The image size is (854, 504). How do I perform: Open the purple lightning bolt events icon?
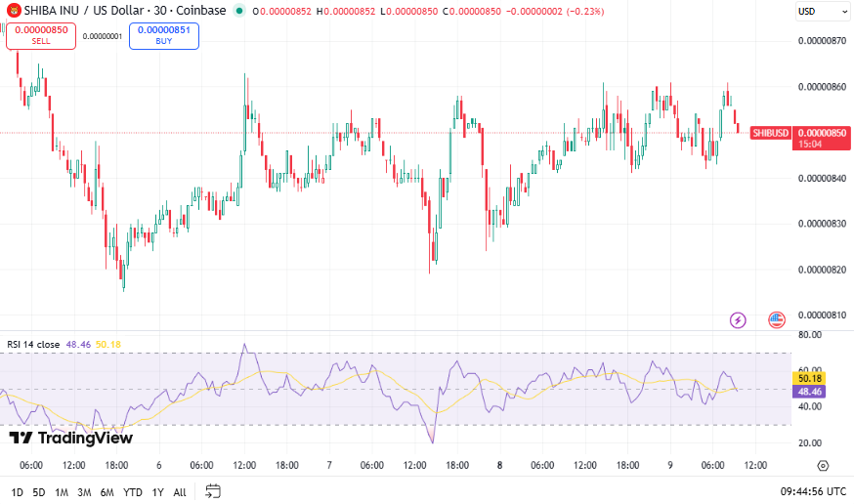click(x=738, y=320)
